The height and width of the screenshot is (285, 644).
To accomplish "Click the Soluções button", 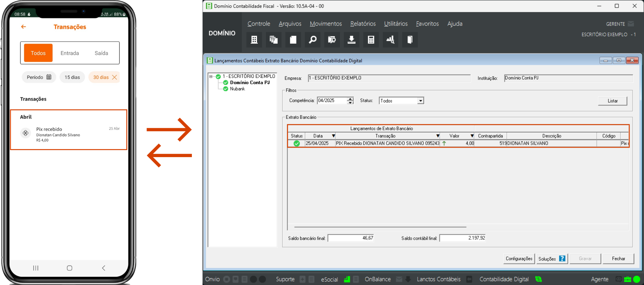I will coord(552,258).
